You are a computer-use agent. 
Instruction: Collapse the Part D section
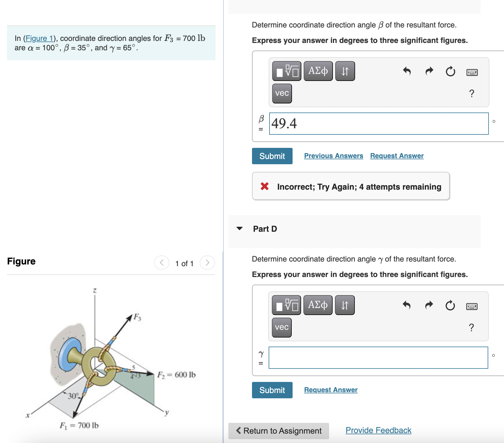point(239,229)
